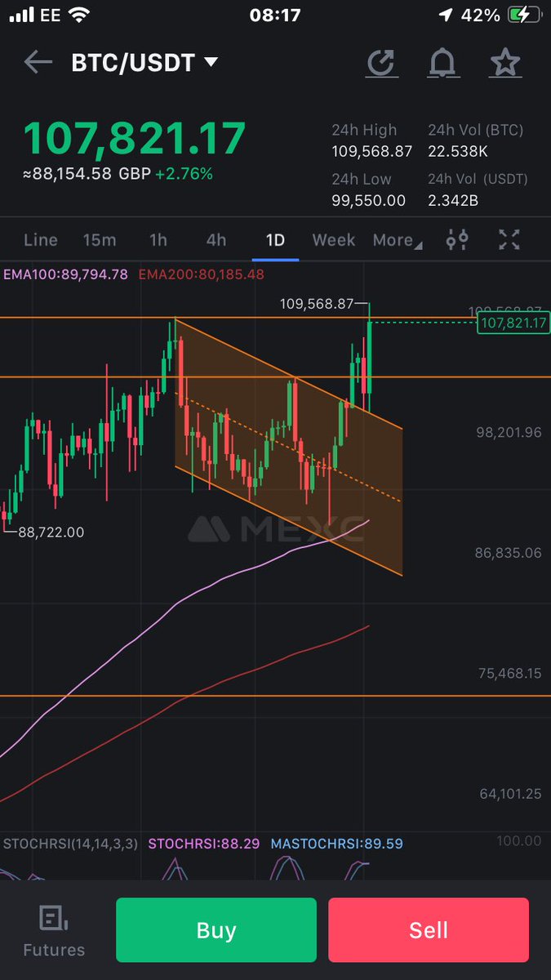Expand the More timeframes dropdown
Image resolution: width=551 pixels, height=980 pixels.
pyautogui.click(x=398, y=240)
